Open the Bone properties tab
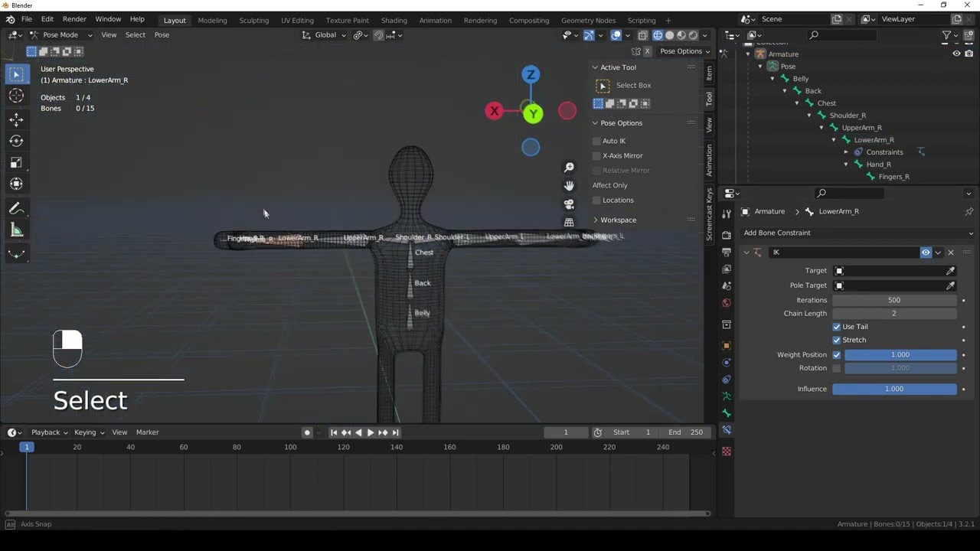 coord(727,413)
